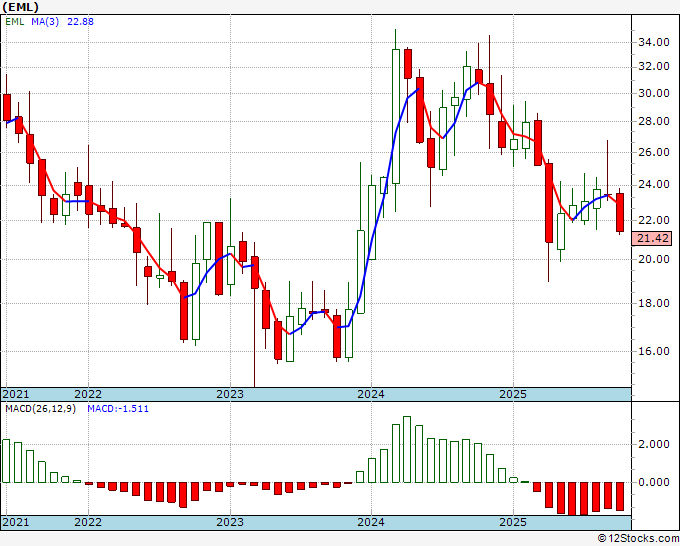Click the 32.00 price axis label
Viewport: 680px width, 546px height.
(653, 67)
